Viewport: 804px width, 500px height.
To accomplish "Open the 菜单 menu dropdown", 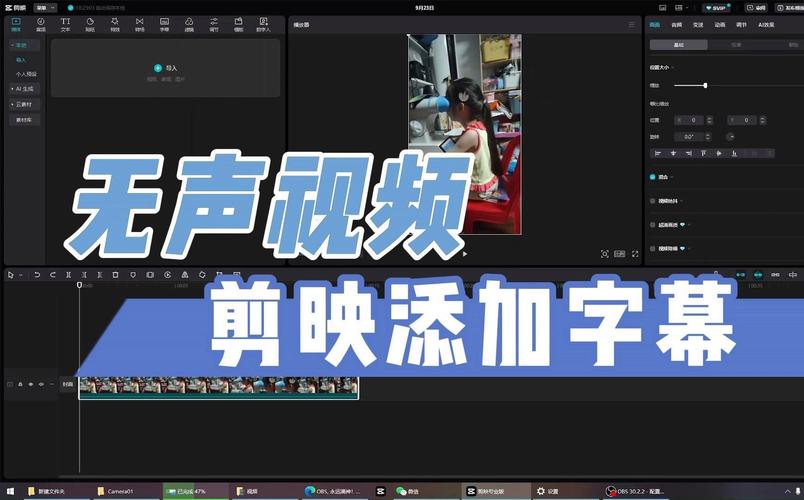I will [45, 8].
